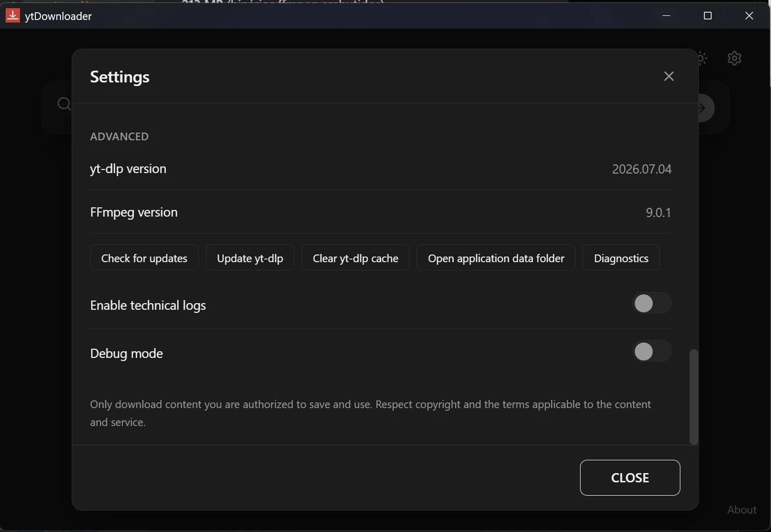
Task: Open settings via the gear icon
Action: click(735, 58)
